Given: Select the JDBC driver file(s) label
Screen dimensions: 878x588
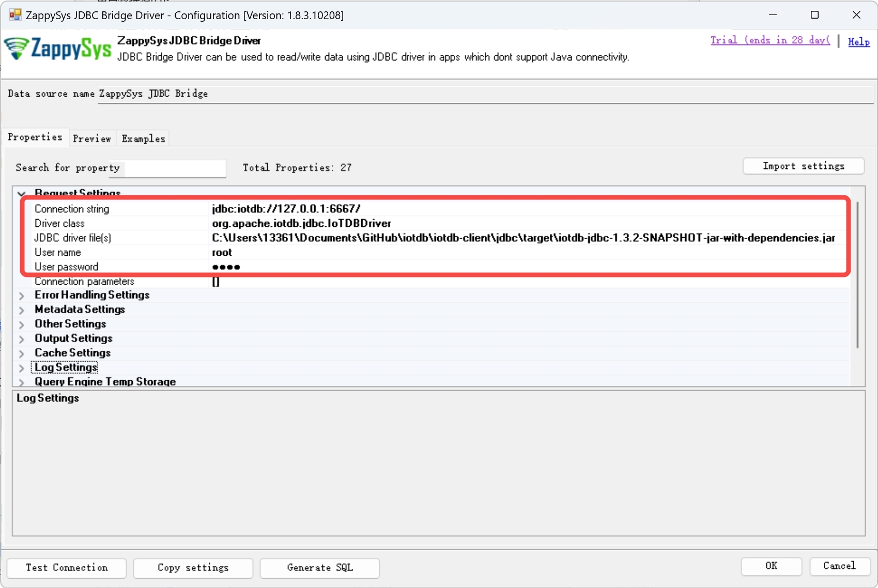Looking at the screenshot, I should tap(73, 238).
